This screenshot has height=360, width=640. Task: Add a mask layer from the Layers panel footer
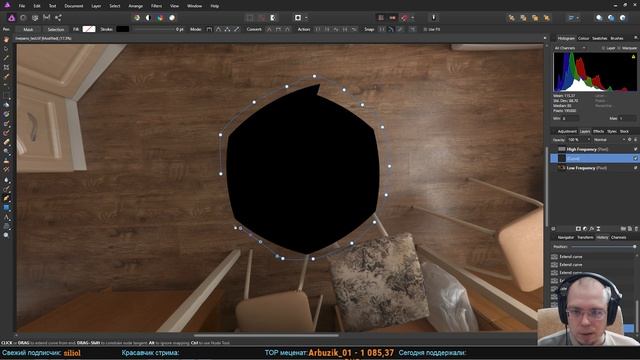click(578, 229)
